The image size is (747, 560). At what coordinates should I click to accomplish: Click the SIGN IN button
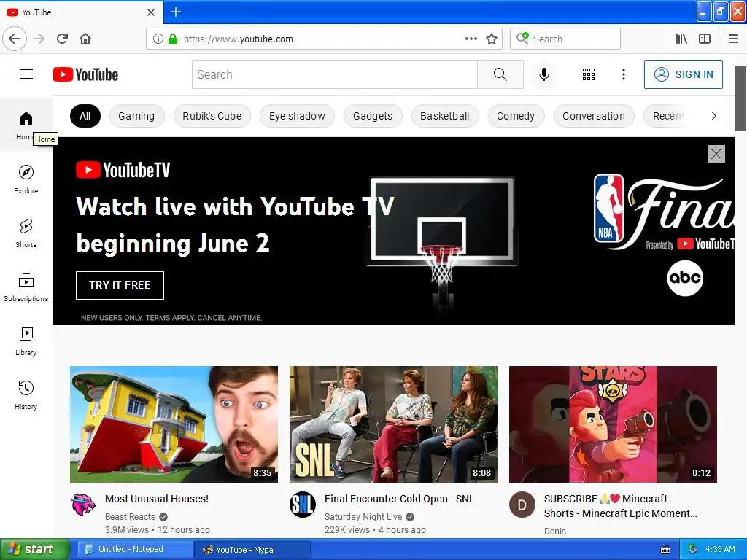683,74
